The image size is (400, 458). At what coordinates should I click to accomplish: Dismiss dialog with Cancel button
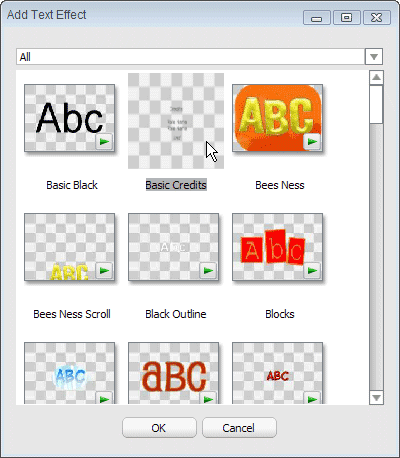pyautogui.click(x=239, y=428)
